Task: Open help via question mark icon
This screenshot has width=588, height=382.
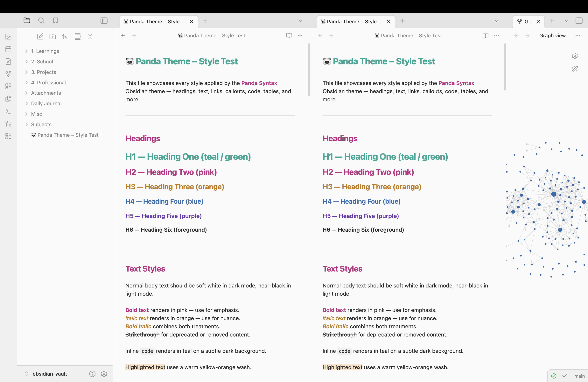Action: 92,374
